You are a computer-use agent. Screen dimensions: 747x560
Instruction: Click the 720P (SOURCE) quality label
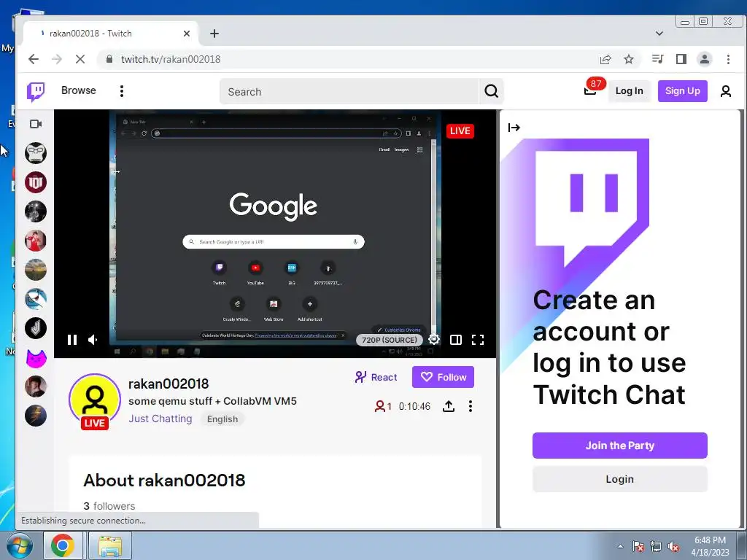coord(390,340)
